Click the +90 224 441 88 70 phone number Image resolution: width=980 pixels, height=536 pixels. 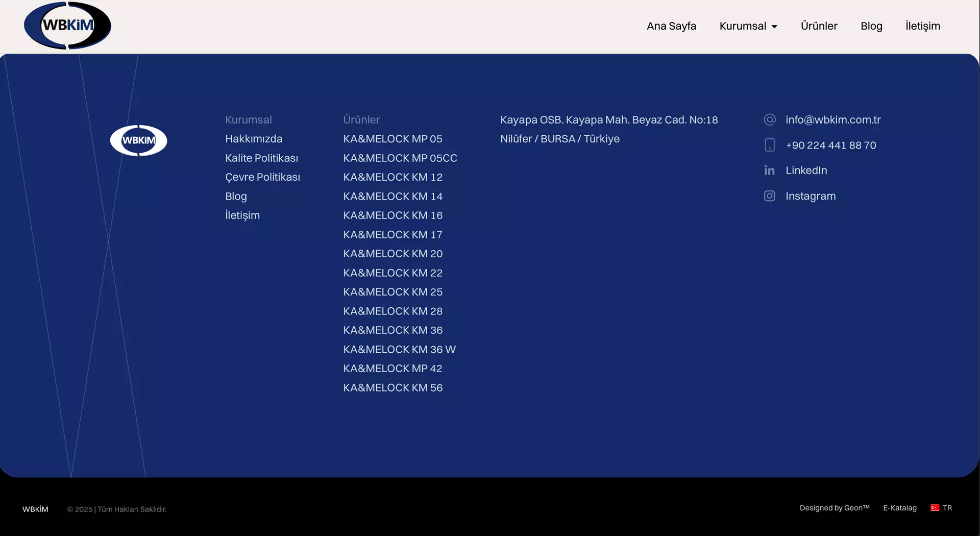click(831, 145)
